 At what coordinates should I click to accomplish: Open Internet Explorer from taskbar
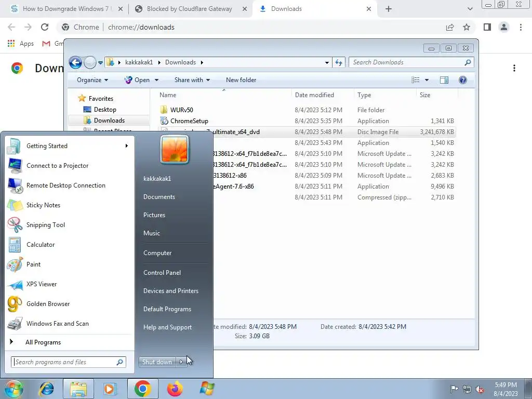(47, 389)
